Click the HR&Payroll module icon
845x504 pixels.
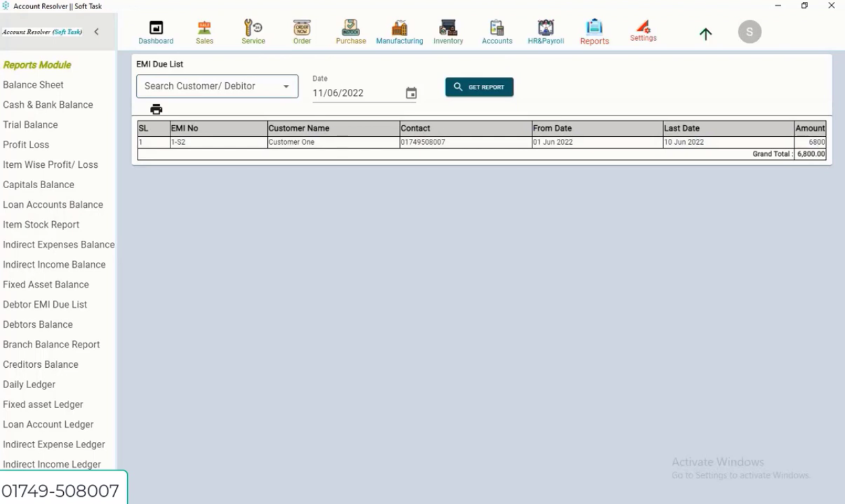coord(545,31)
